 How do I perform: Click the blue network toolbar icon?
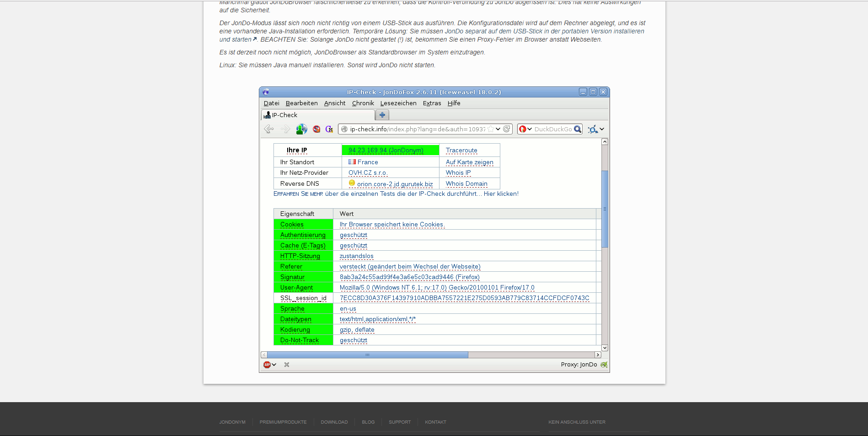(x=593, y=129)
